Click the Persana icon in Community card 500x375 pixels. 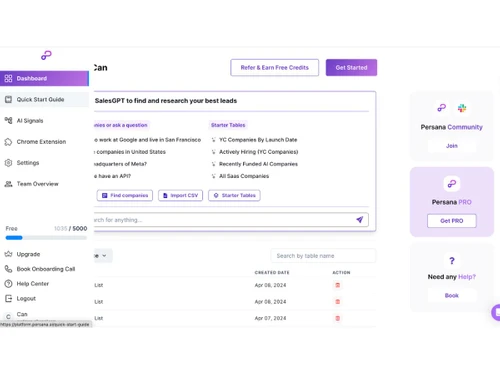tap(442, 108)
